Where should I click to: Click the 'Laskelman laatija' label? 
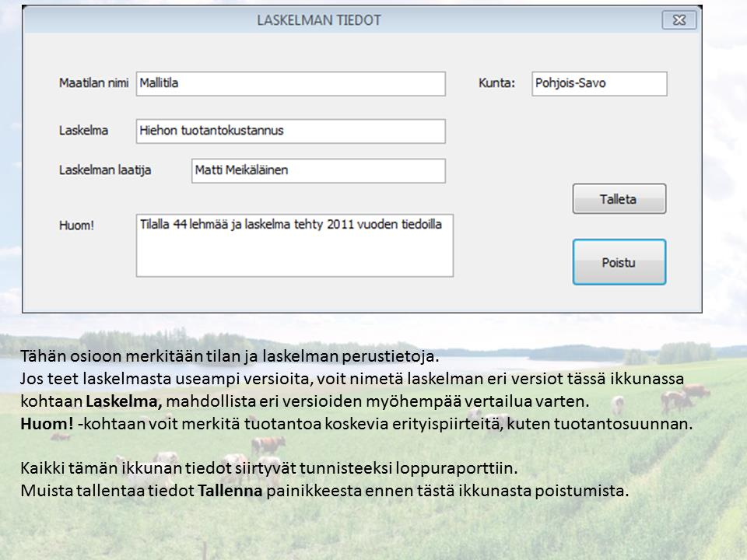click(105, 170)
